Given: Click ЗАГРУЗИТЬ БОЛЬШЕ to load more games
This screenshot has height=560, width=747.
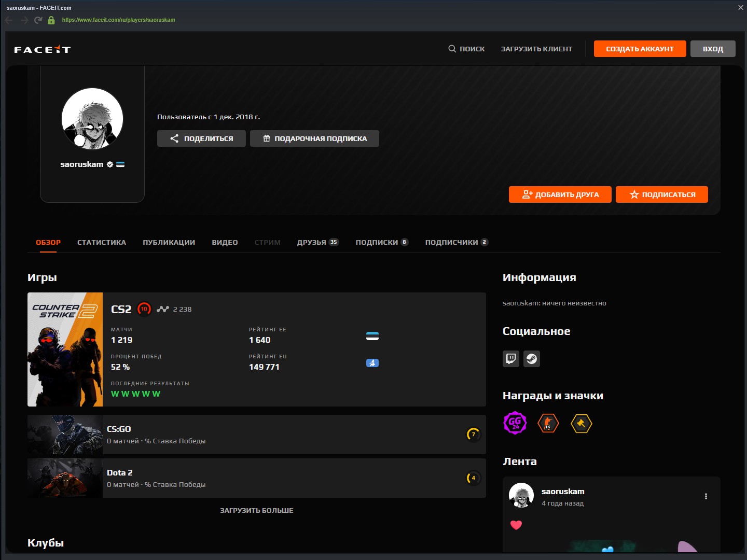Looking at the screenshot, I should click(257, 511).
